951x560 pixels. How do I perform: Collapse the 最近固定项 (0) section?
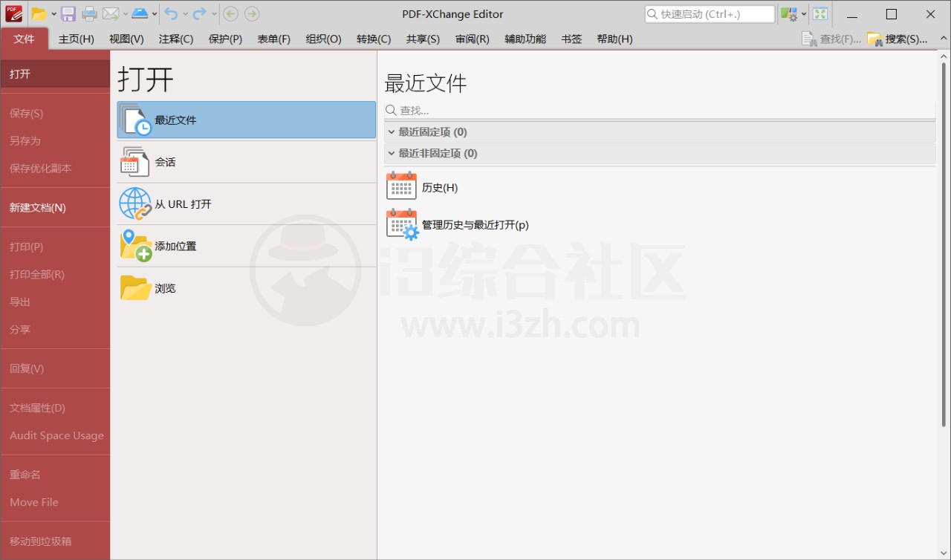coord(660,131)
